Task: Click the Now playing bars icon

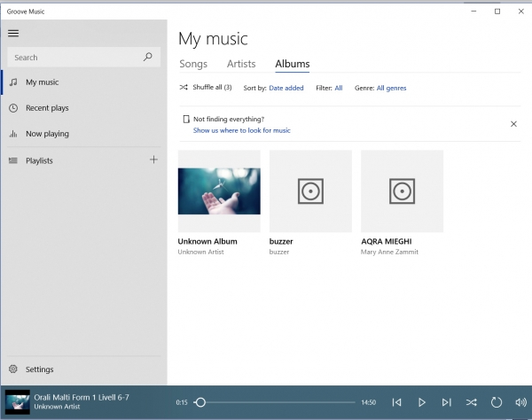Action: [13, 134]
